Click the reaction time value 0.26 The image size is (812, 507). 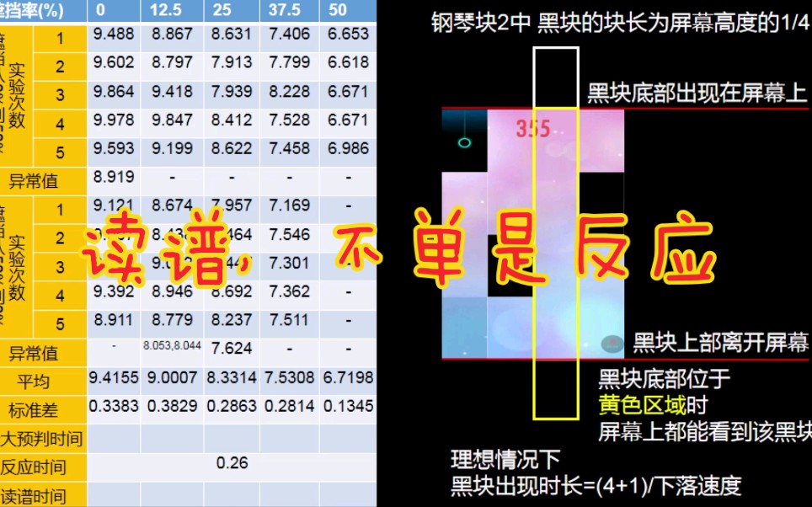(x=232, y=463)
